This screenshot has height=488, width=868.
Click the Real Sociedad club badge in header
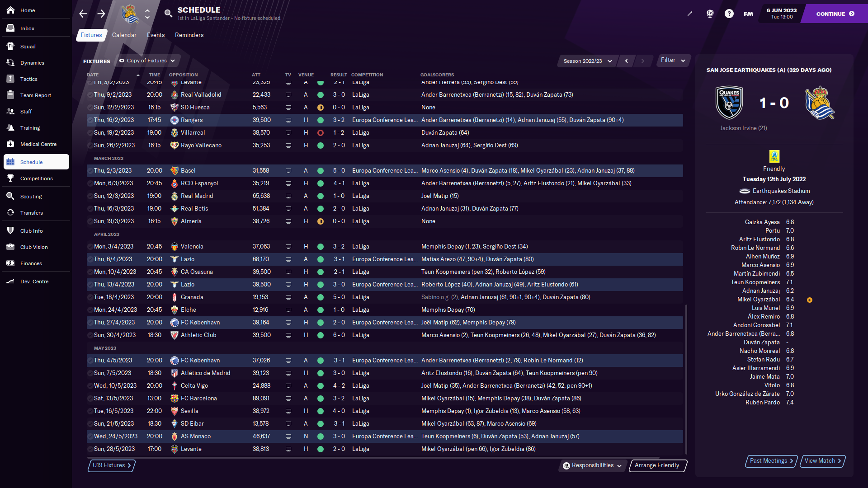coord(130,14)
